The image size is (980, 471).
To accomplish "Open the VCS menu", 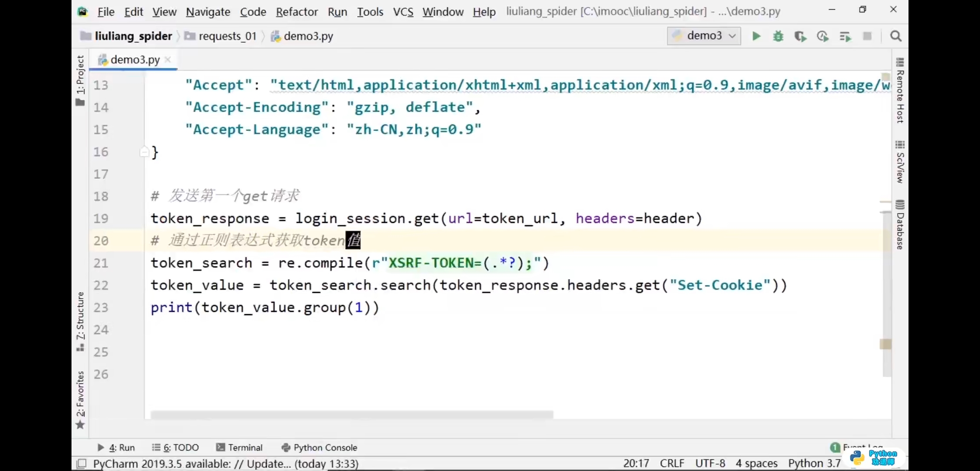I will click(x=403, y=12).
